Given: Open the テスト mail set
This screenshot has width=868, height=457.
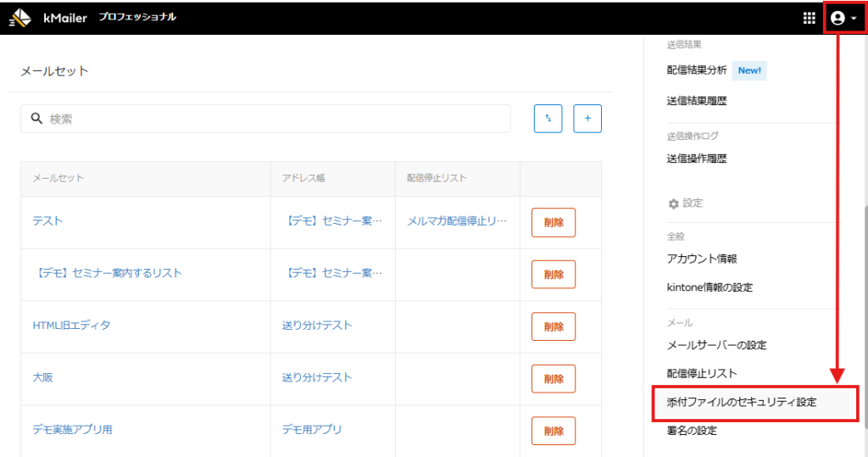Looking at the screenshot, I should click(x=47, y=221).
